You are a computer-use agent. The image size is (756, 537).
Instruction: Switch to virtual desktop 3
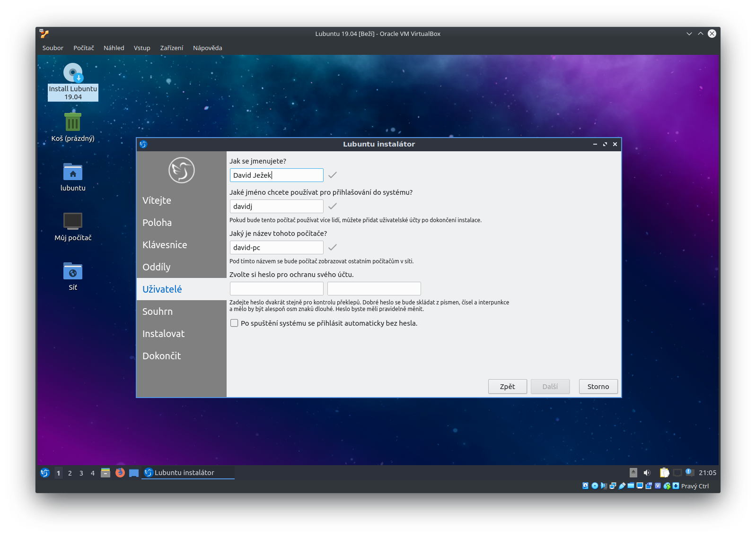coord(81,473)
